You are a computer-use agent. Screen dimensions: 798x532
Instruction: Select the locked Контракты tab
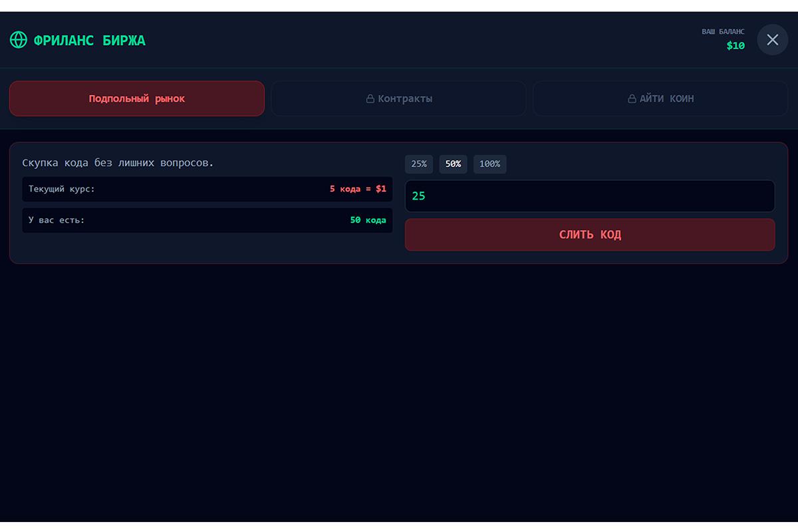[399, 98]
